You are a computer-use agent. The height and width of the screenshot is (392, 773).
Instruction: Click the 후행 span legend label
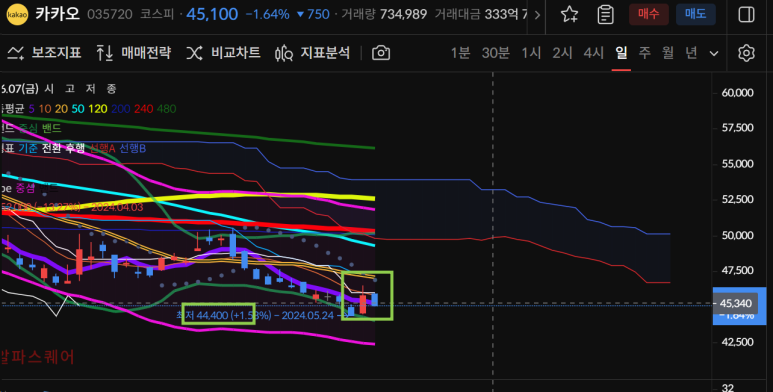(74, 148)
